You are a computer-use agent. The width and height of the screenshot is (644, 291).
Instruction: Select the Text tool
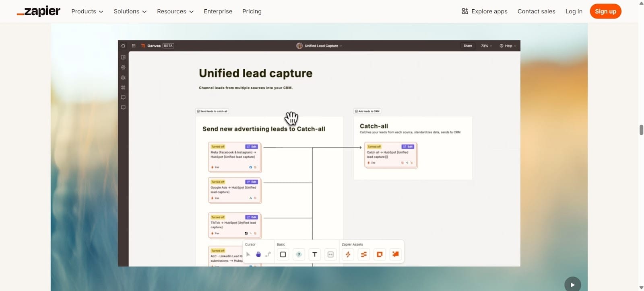pyautogui.click(x=315, y=254)
